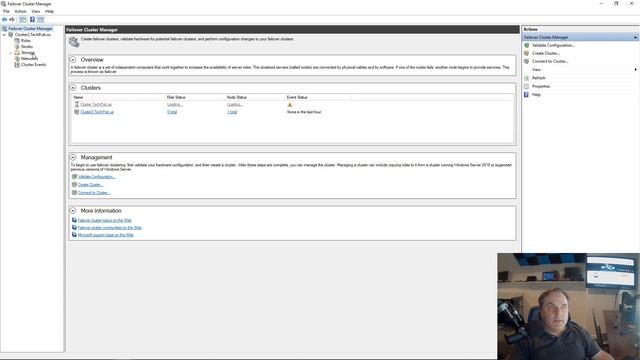Select Properties in the Actions pane
This screenshot has height=360, width=640.
click(x=541, y=87)
